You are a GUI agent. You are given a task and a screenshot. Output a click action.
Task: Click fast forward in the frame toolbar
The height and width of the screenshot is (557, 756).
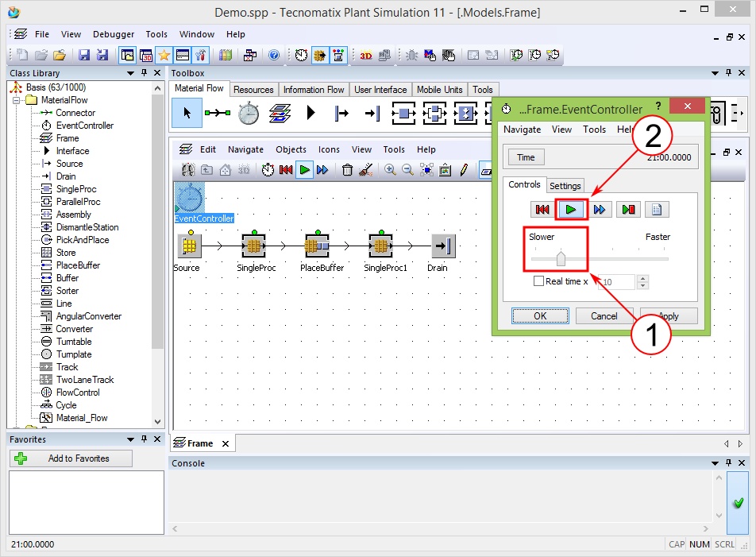[322, 170]
